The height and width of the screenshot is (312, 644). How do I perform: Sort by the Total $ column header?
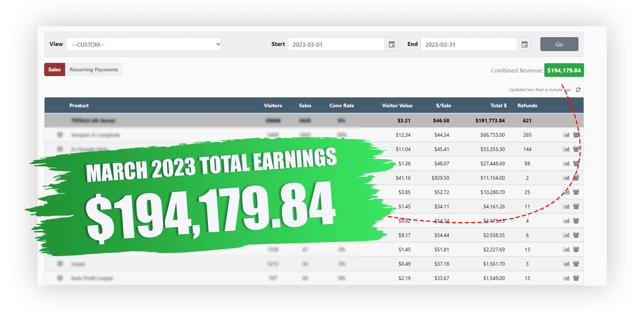point(498,106)
